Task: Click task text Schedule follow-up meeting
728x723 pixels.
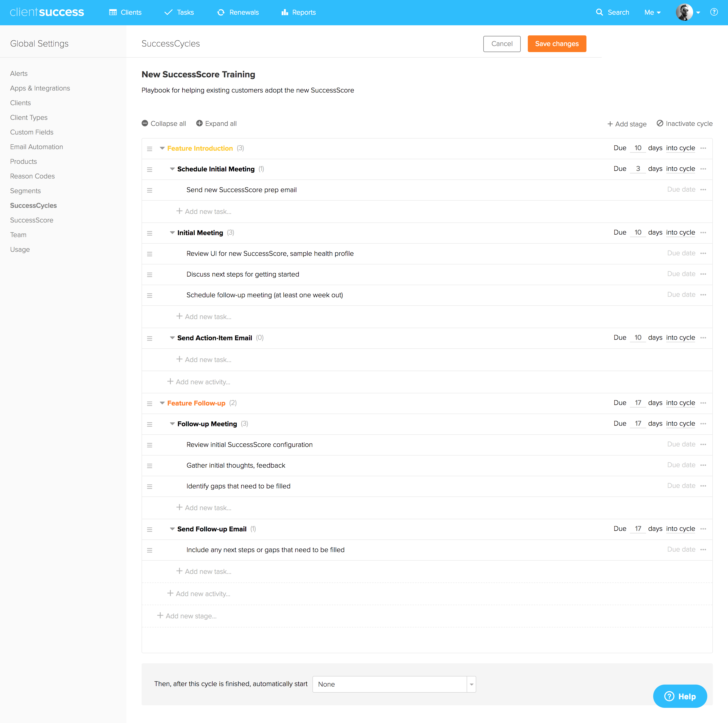Action: pos(264,295)
